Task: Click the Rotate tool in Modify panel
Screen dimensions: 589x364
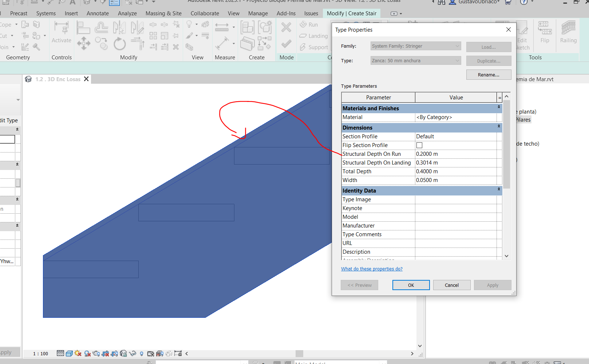Action: pos(119,44)
